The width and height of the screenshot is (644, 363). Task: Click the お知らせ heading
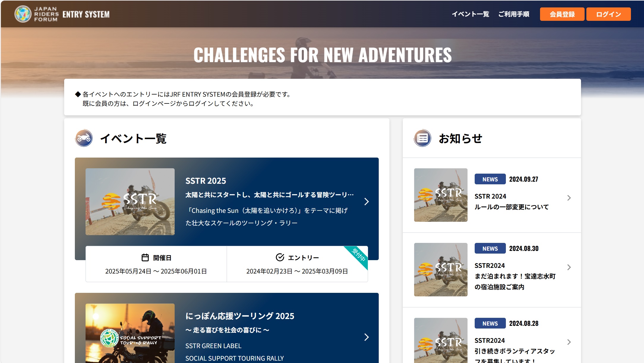pos(460,138)
